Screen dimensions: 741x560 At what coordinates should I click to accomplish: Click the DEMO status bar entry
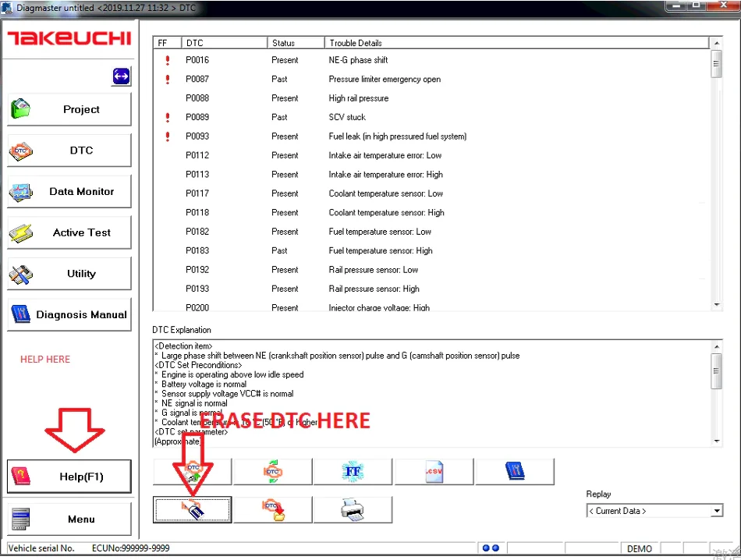tap(640, 548)
